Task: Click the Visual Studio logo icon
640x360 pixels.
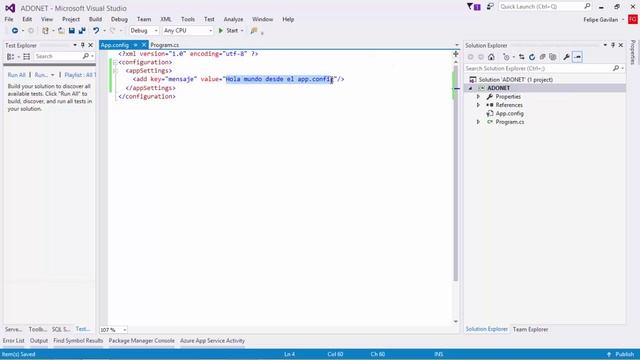Action: pyautogui.click(x=10, y=8)
